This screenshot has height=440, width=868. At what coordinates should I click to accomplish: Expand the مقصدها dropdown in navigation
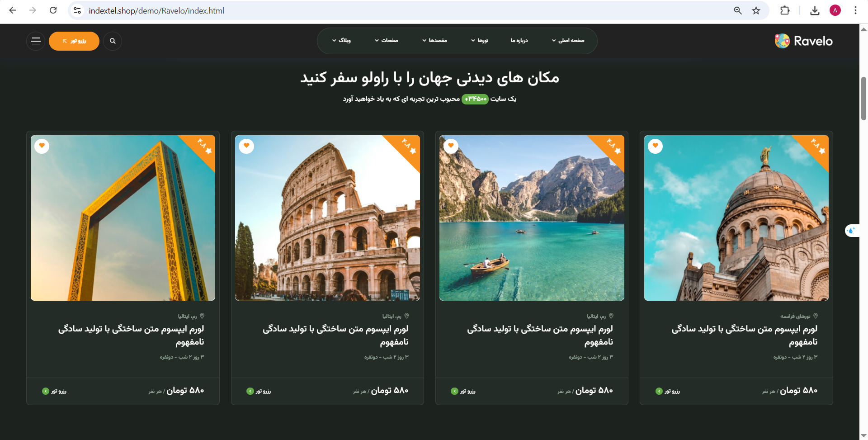click(x=434, y=41)
